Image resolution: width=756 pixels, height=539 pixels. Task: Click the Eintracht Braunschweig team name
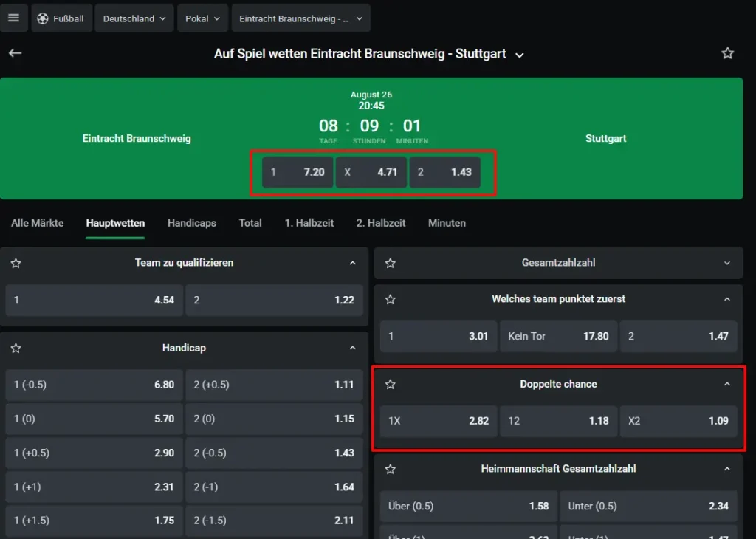click(x=137, y=139)
